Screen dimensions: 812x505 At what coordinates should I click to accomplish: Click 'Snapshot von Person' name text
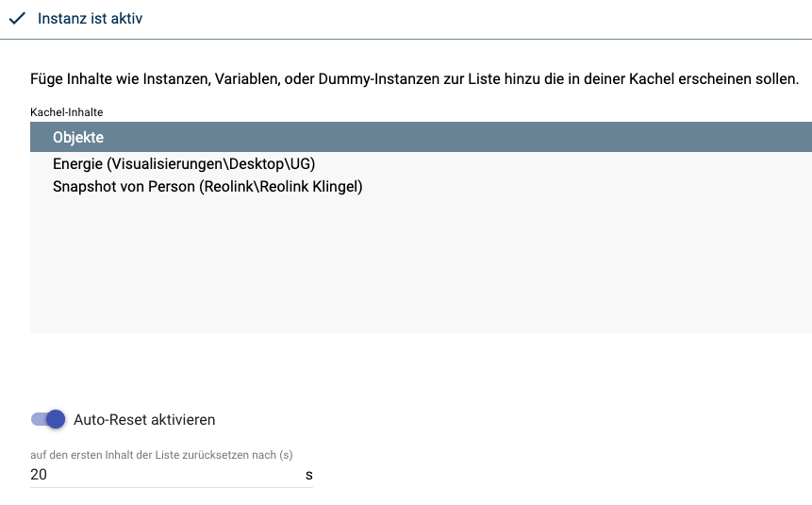pos(122,186)
